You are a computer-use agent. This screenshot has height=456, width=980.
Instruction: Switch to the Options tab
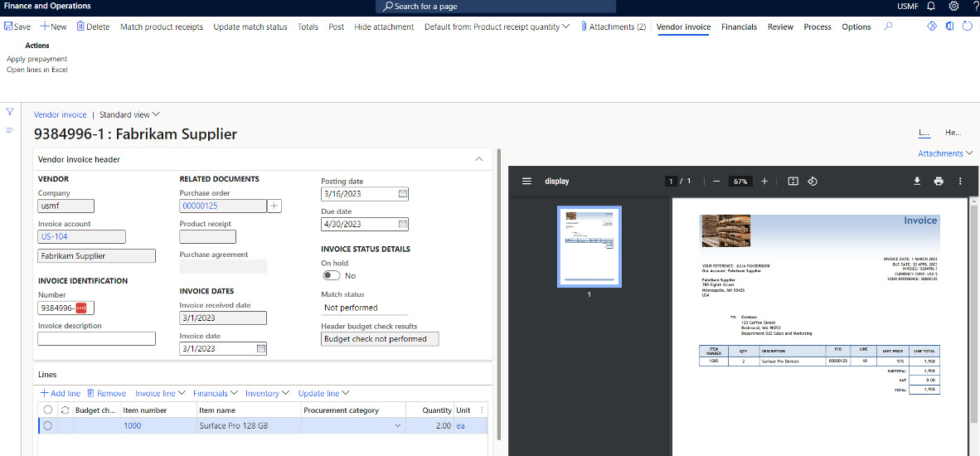856,27
